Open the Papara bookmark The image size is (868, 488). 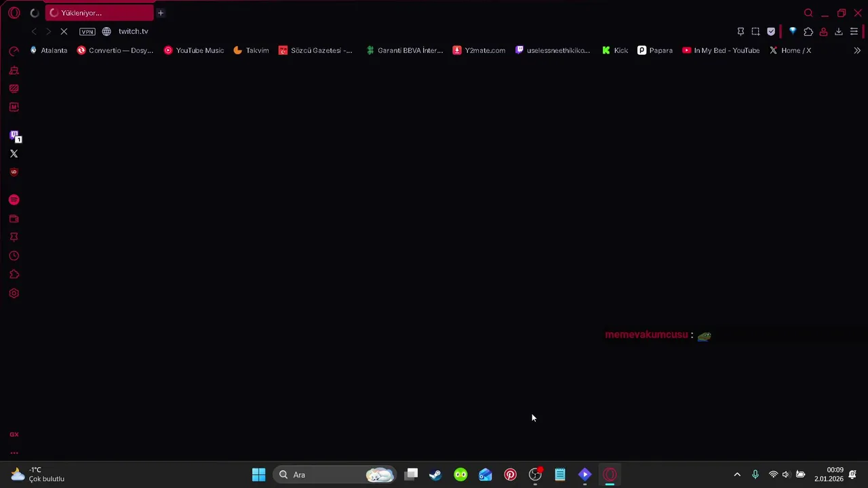(655, 50)
